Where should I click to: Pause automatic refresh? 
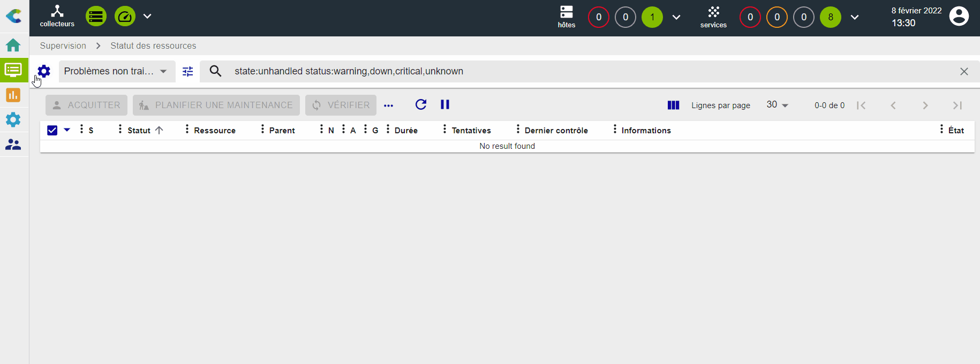[445, 105]
